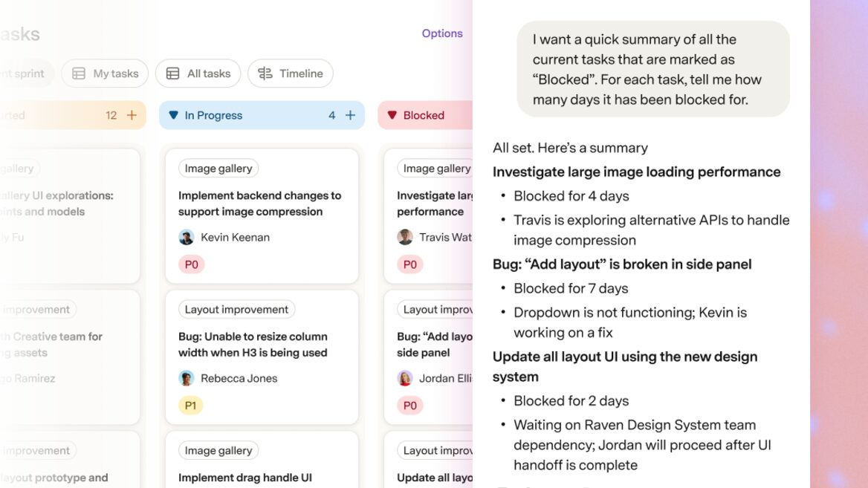868x488 pixels.
Task: Click bullet 'Dropdown is not functioning'
Action: [630, 322]
